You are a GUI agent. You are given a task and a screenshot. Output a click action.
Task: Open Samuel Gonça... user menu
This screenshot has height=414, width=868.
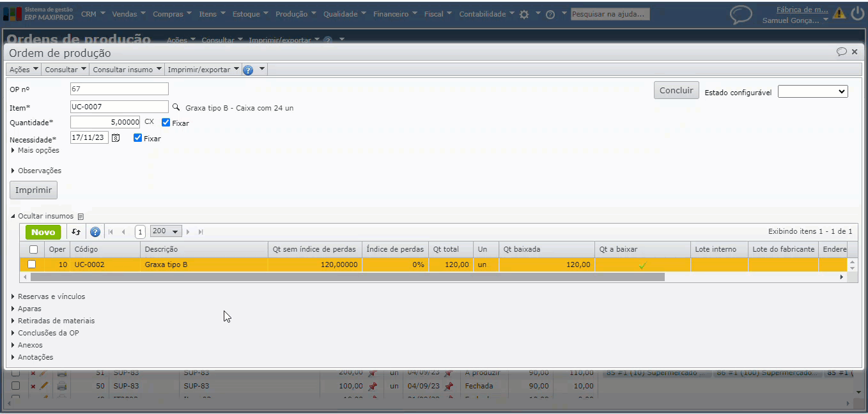[796, 20]
